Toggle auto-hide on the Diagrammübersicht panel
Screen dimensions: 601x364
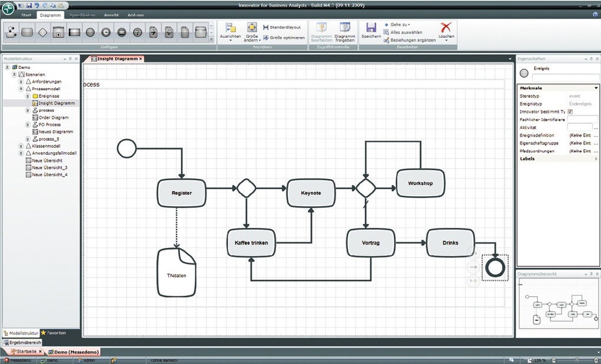click(591, 274)
